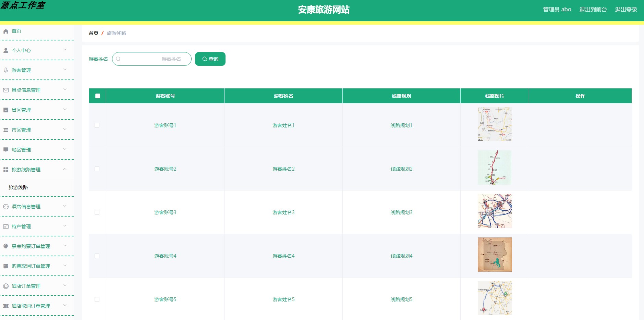Viewport: 644px width, 320px height.
Task: Click the magnifier icon in the search box
Action: tap(118, 59)
